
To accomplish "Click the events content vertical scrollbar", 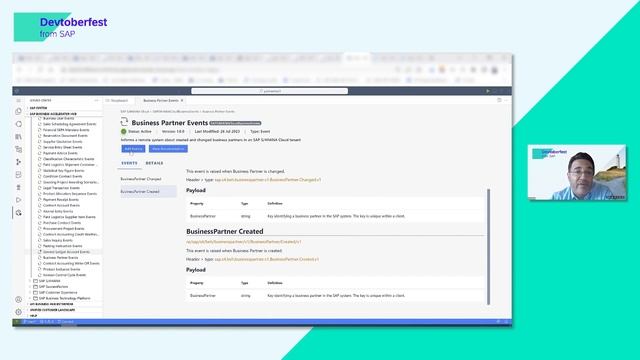I will (x=488, y=246).
